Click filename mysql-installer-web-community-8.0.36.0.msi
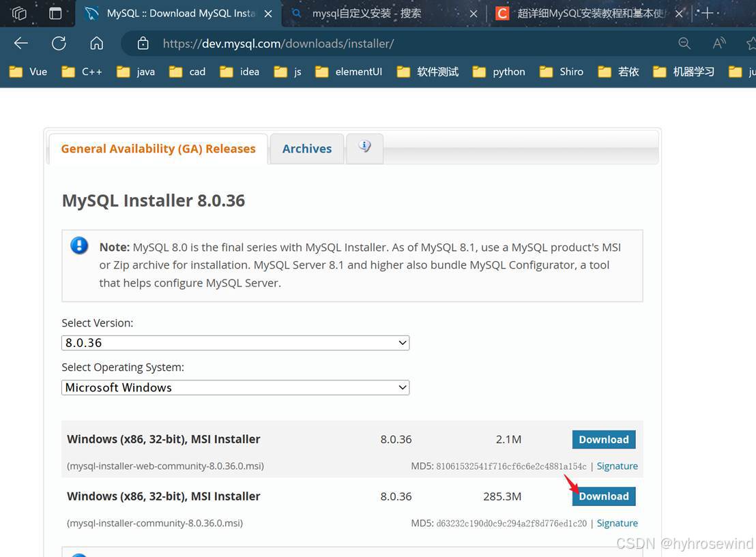The width and height of the screenshot is (756, 557). coord(165,466)
